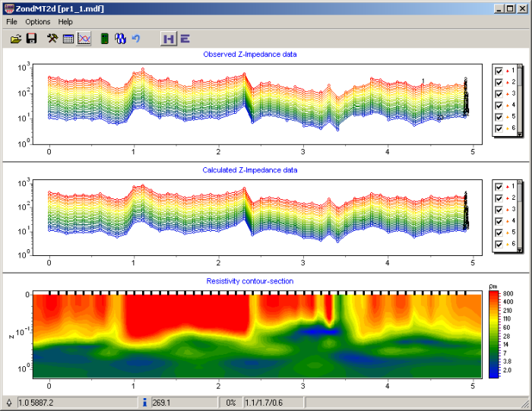The width and height of the screenshot is (532, 411).
Task: Select the E mode toolbar button
Action: (185, 39)
